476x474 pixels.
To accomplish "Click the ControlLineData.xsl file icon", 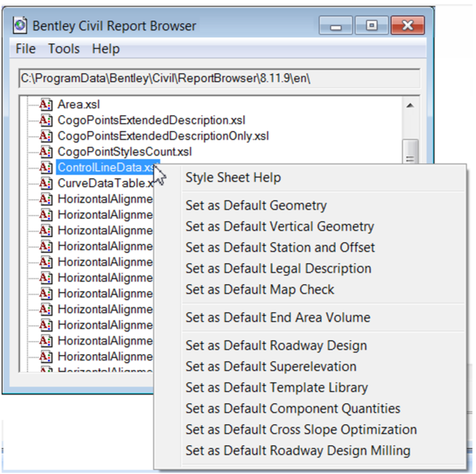I will click(46, 168).
